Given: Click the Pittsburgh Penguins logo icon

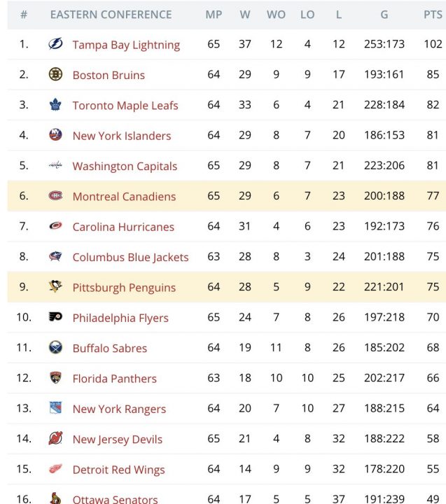Looking at the screenshot, I should tap(55, 287).
